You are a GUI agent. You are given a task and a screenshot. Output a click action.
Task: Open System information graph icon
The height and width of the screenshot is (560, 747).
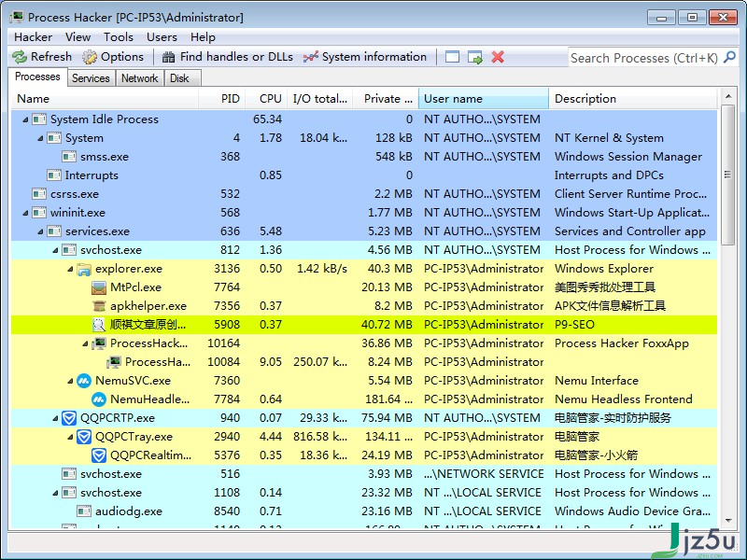point(311,57)
